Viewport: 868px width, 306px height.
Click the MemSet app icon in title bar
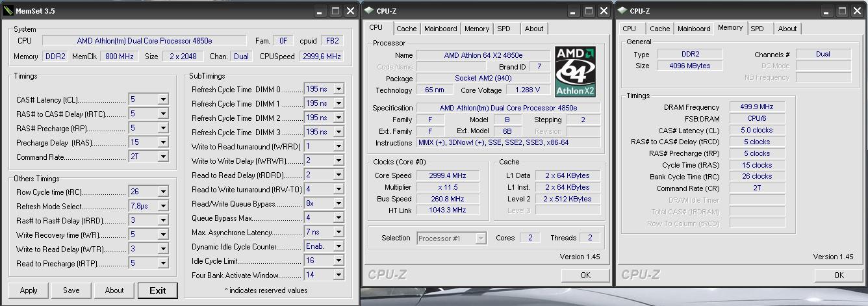click(8, 10)
